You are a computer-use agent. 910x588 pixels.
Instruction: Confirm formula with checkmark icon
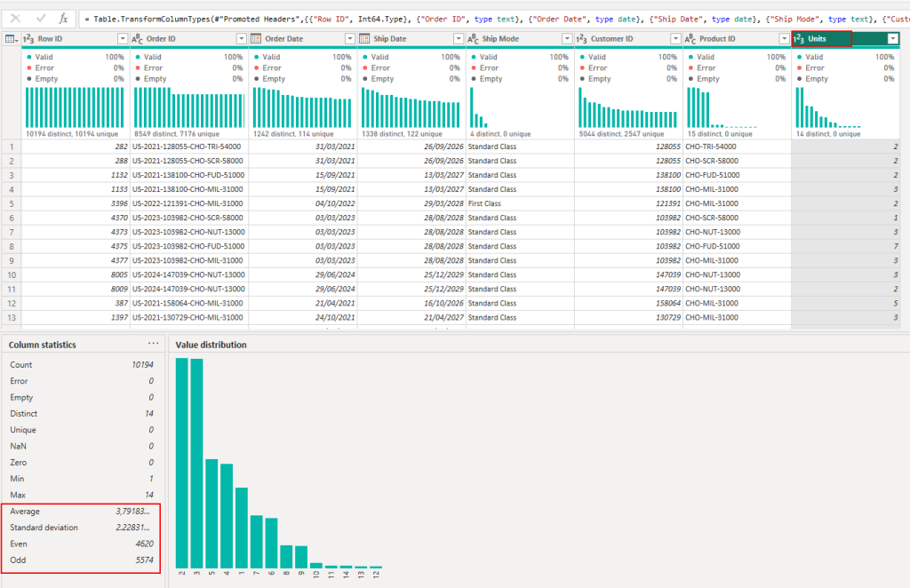click(x=41, y=19)
